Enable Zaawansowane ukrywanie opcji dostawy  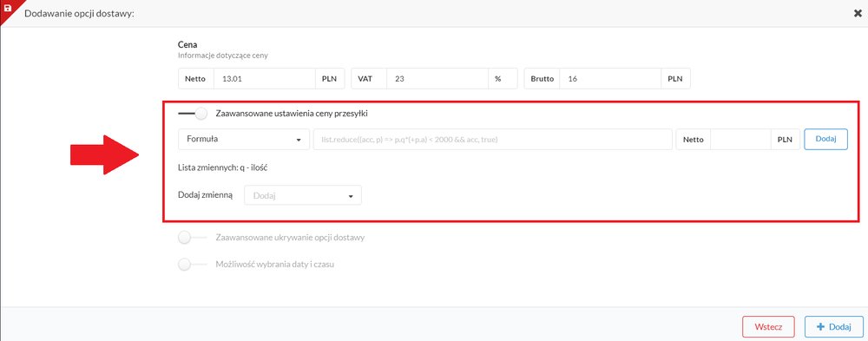click(x=192, y=238)
